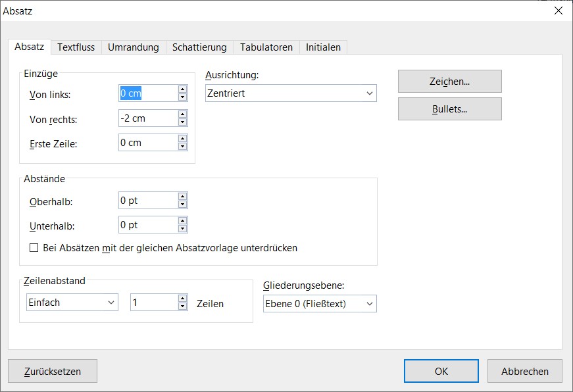Open the Gliederungsebene dropdown

pyautogui.click(x=320, y=304)
